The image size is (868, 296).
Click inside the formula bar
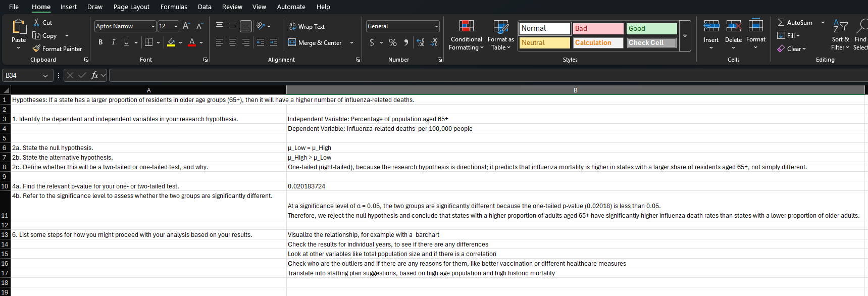coord(488,75)
